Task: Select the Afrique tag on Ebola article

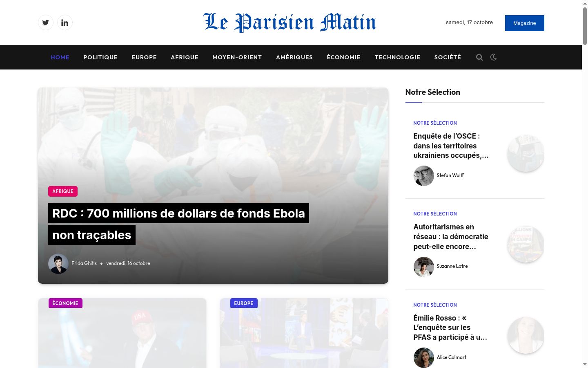Action: 63,191
